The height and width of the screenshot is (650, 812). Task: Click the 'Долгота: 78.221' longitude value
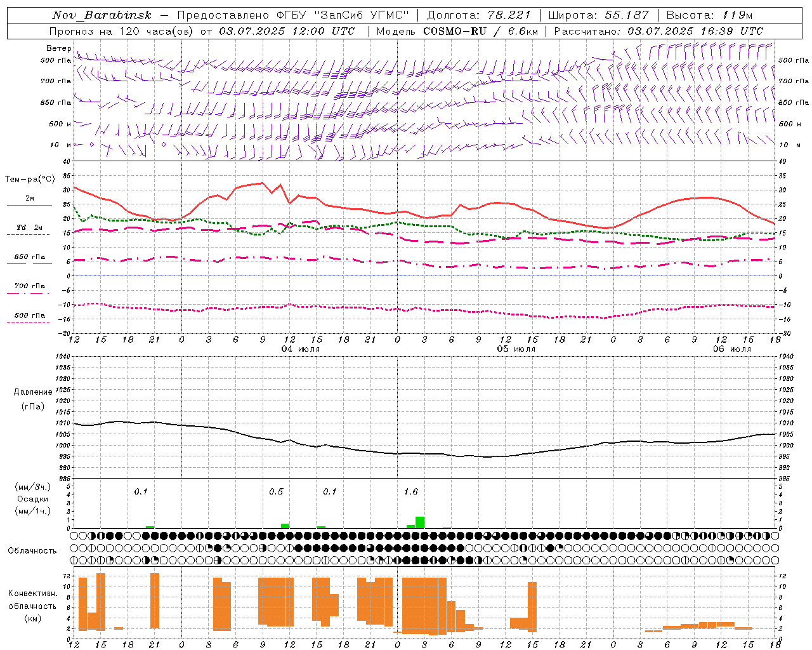pos(479,15)
